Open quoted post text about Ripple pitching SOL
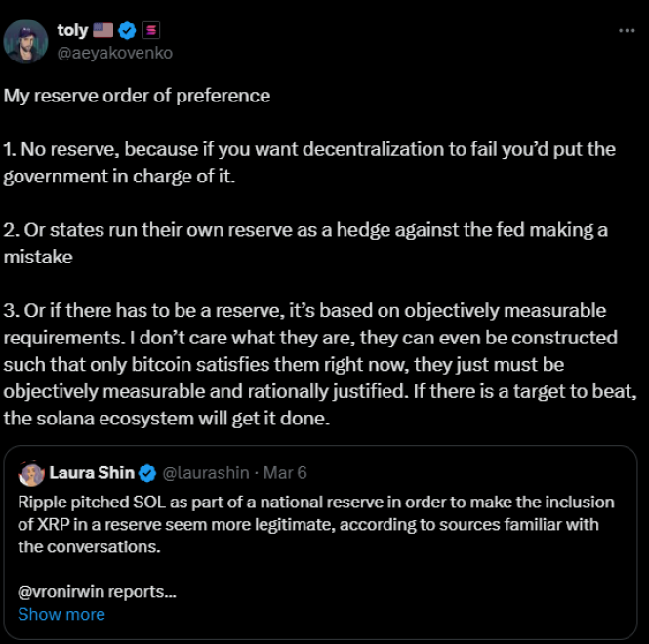 (312, 524)
